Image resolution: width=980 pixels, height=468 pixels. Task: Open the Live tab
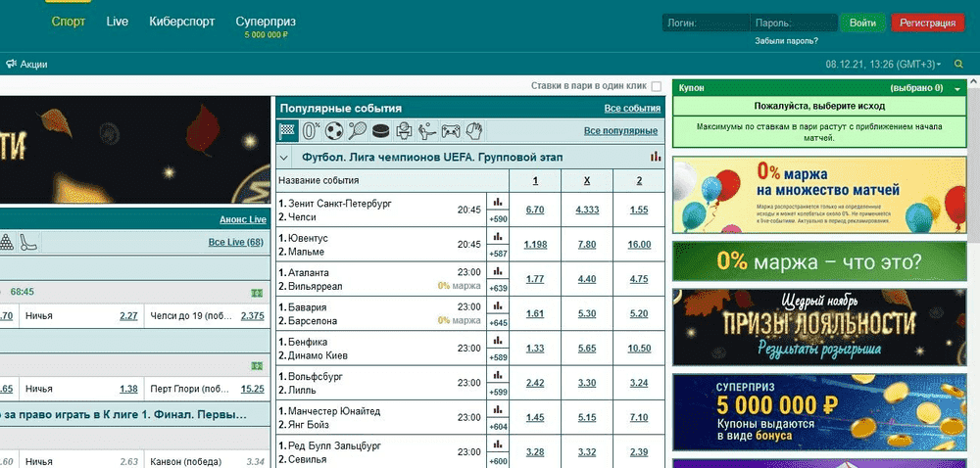click(x=118, y=21)
